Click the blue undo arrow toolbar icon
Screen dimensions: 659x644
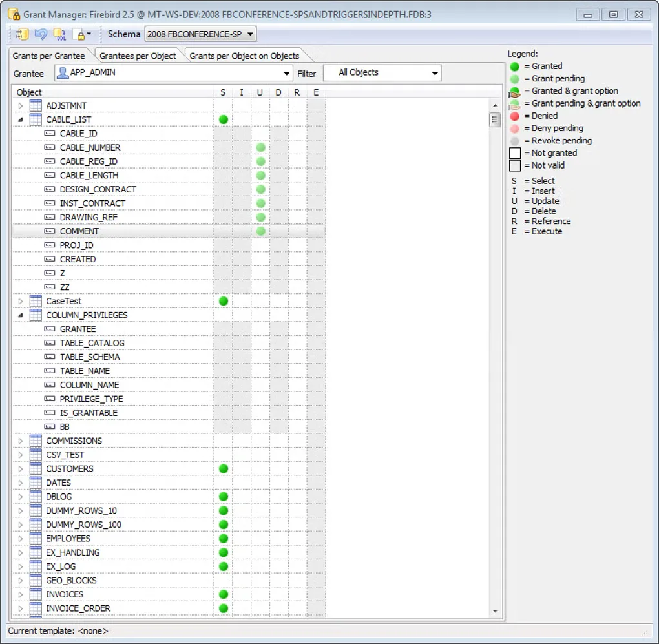tap(41, 34)
